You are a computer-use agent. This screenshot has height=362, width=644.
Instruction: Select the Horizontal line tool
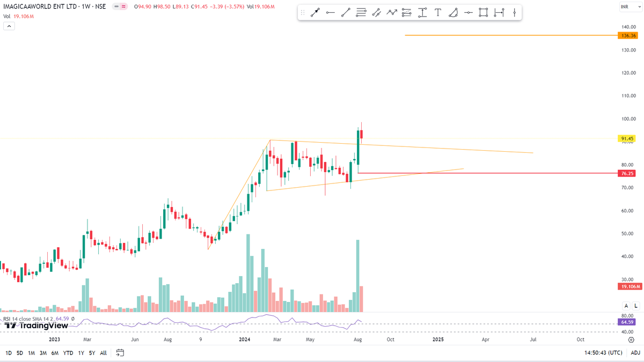point(469,12)
